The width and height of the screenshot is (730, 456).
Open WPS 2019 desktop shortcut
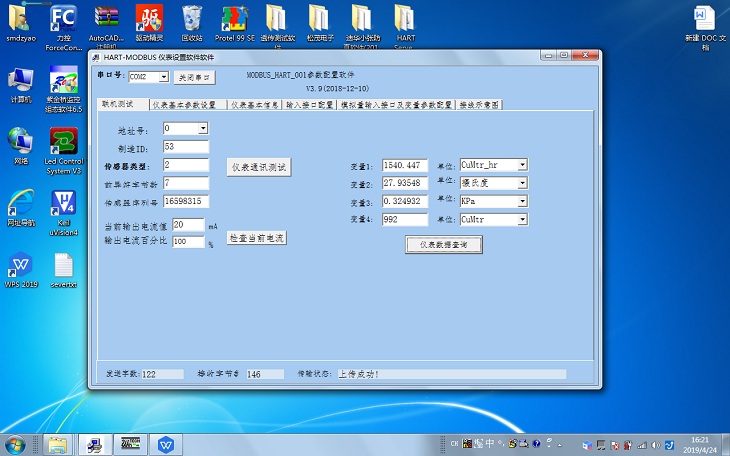21,266
